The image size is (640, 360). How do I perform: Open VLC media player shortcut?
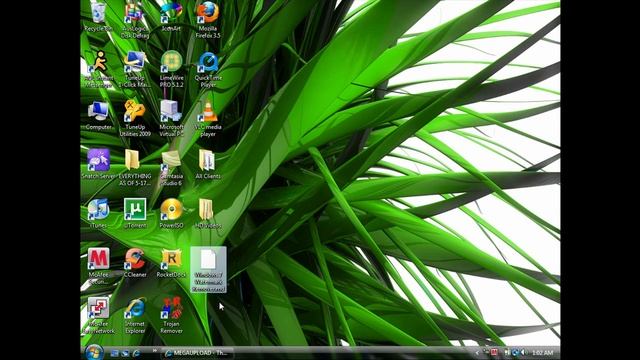click(208, 118)
